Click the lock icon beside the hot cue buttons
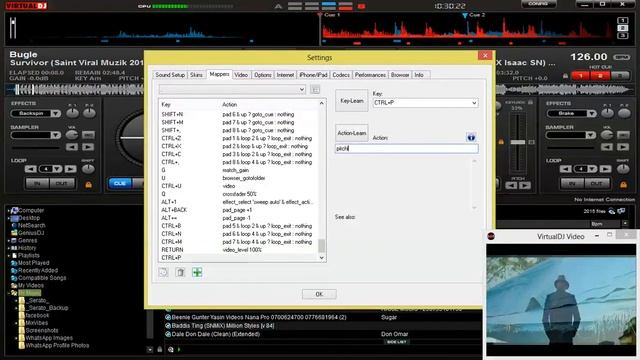640x360 pixels. pos(565,76)
